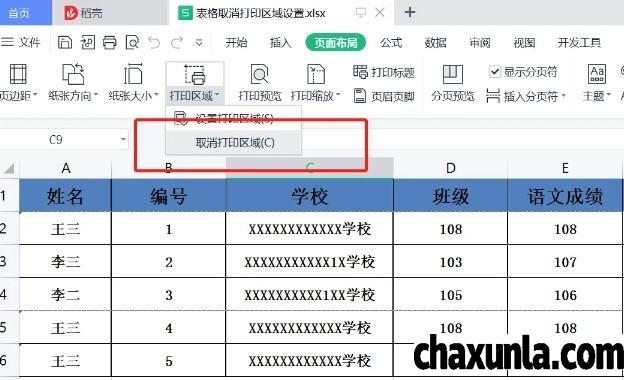Expand the Name Box dropdown arrow
Image resolution: width=624 pixels, height=380 pixels.
pyautogui.click(x=123, y=140)
